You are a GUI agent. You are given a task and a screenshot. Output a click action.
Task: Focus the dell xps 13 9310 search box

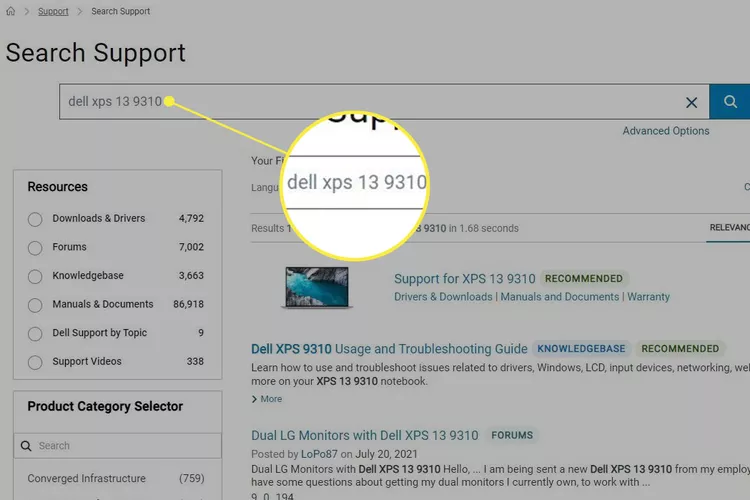point(384,101)
